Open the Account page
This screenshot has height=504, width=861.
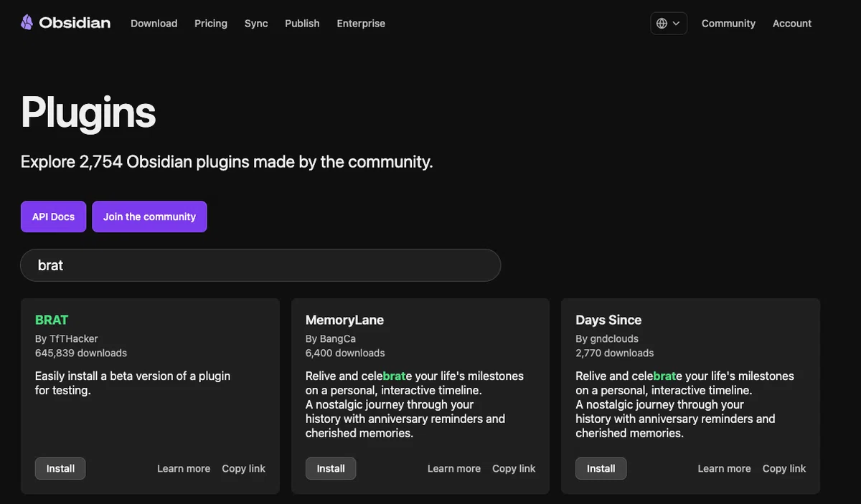tap(792, 23)
